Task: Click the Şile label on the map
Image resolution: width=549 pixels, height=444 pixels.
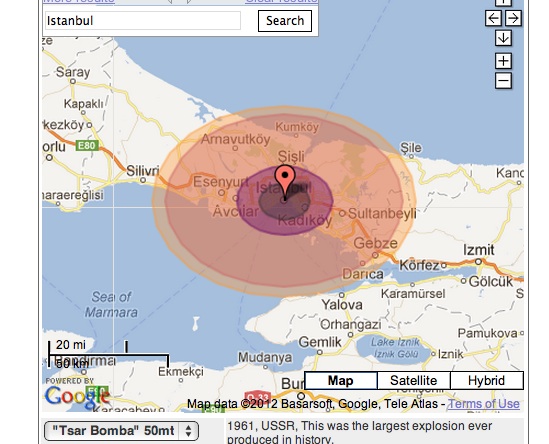Action: point(411,148)
